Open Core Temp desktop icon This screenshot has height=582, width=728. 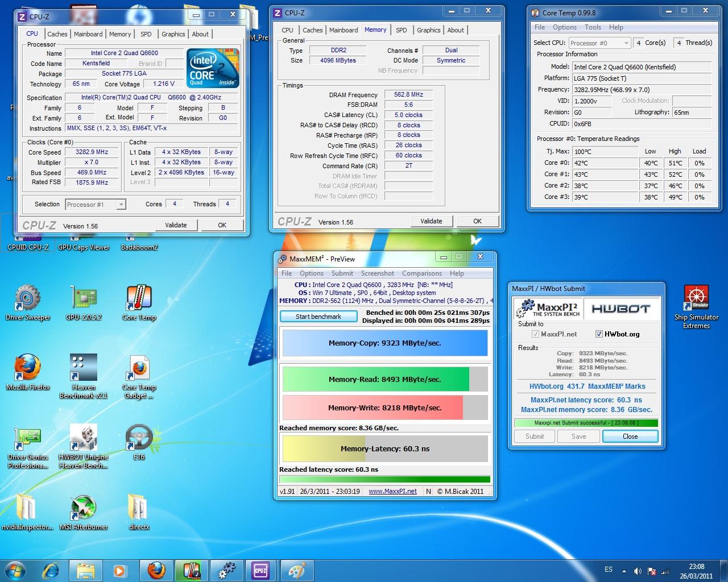[139, 303]
